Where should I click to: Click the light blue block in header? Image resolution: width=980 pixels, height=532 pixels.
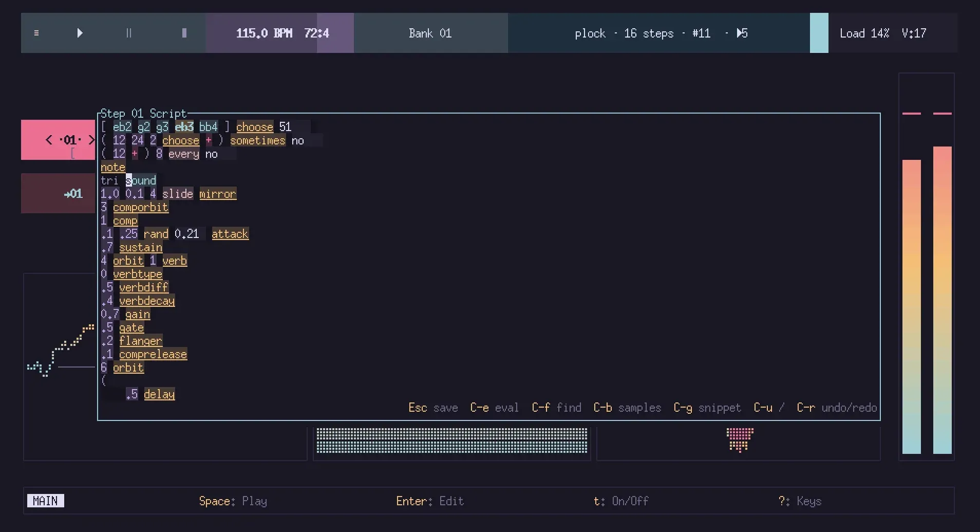click(x=819, y=33)
